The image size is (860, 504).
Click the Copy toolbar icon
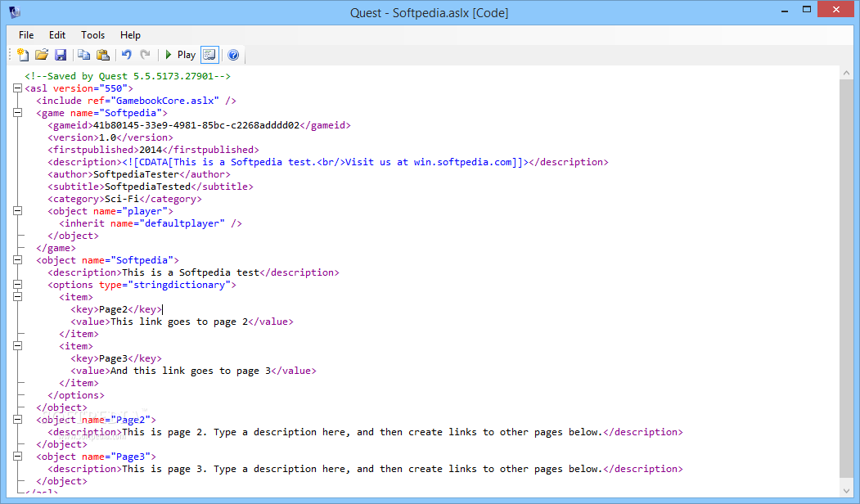pyautogui.click(x=84, y=55)
